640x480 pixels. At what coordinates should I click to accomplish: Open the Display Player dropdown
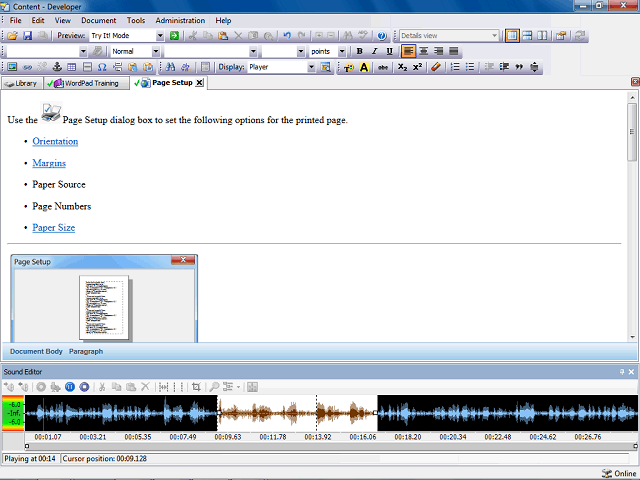pyautogui.click(x=311, y=67)
